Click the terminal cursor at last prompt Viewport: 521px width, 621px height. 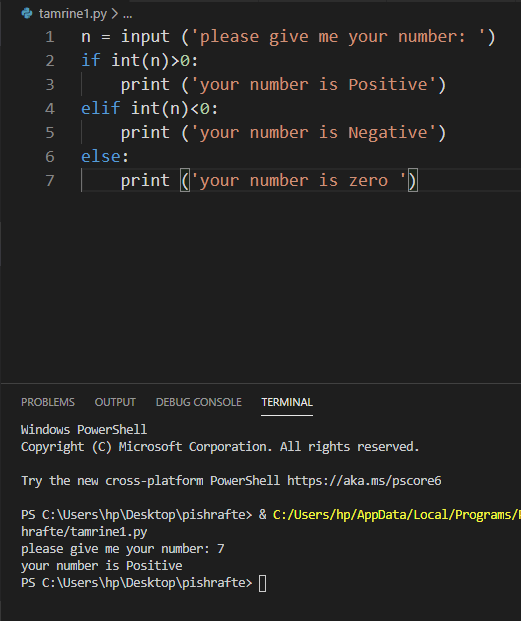tap(262, 583)
